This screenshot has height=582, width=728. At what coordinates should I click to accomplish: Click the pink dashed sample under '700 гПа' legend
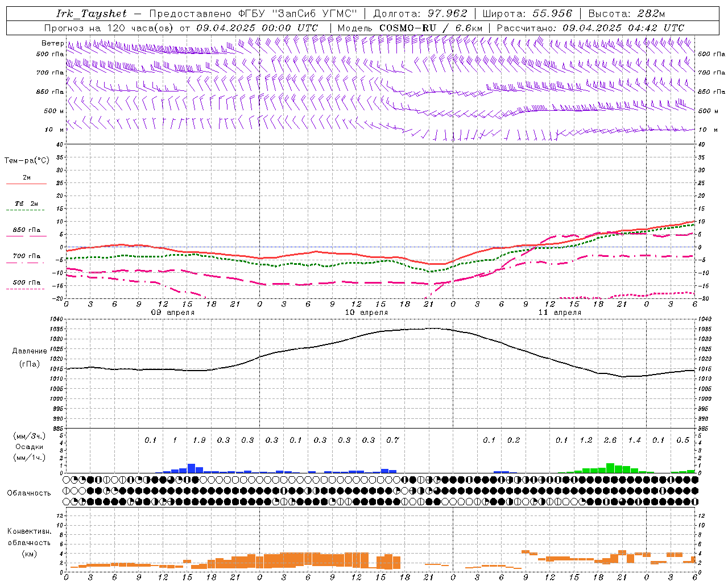[26, 263]
